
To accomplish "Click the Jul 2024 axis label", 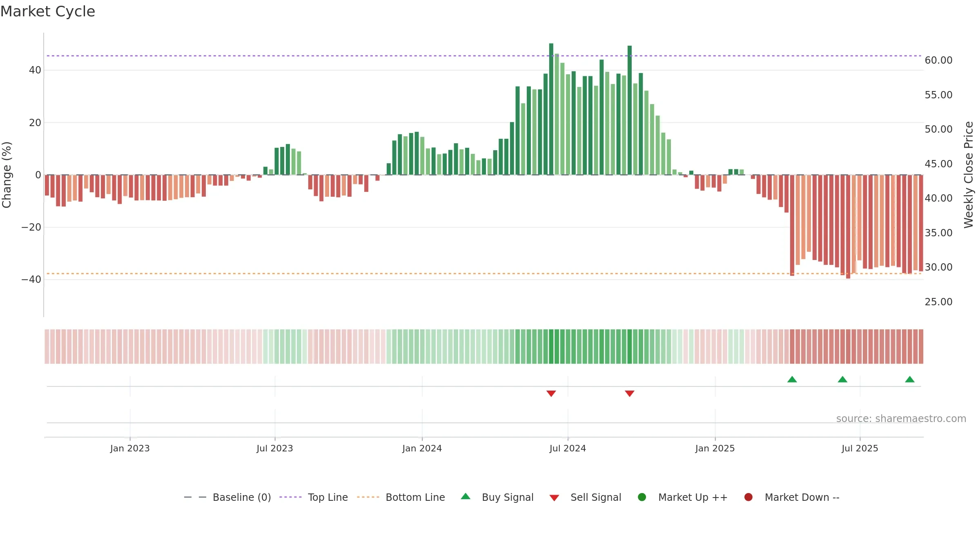I will click(568, 448).
